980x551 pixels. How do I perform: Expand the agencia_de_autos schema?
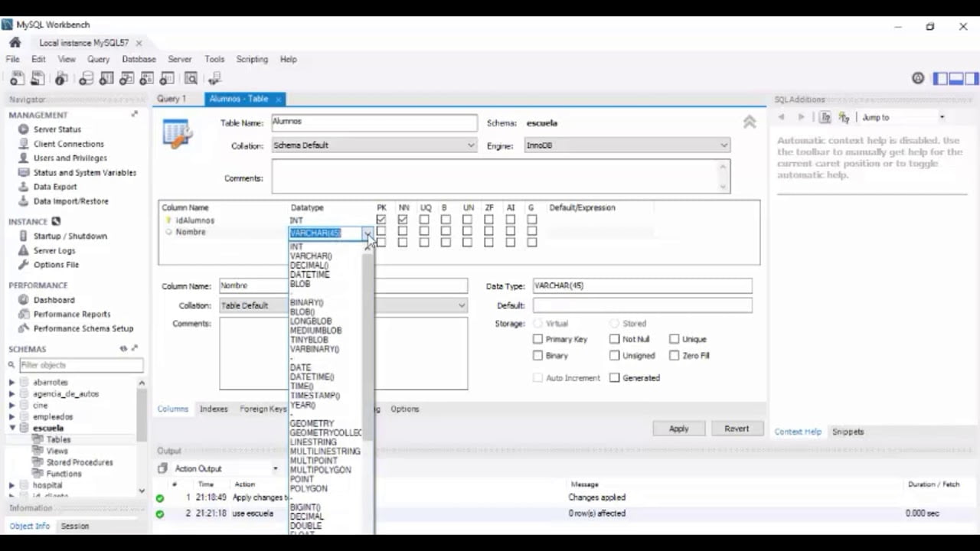[11, 393]
